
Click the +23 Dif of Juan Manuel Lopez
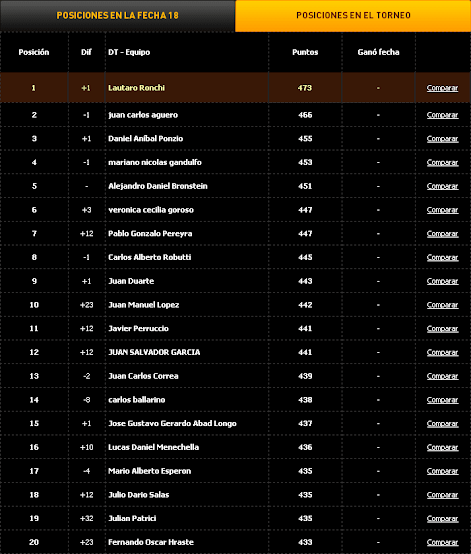point(87,305)
